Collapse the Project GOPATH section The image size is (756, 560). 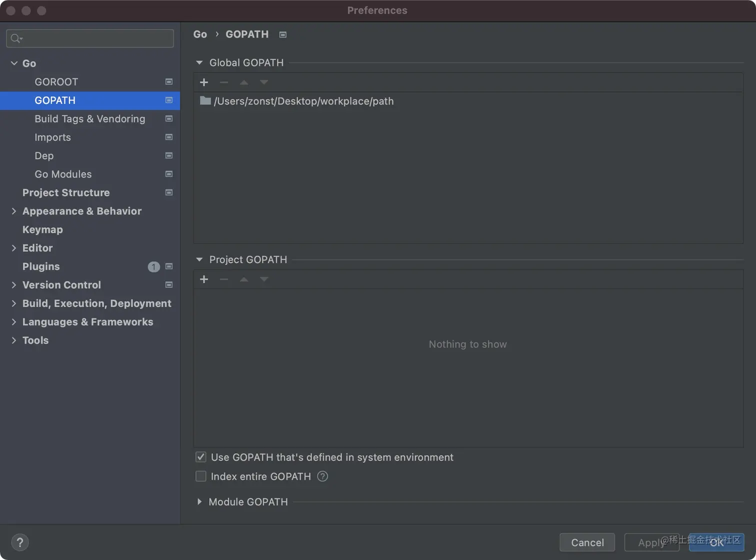(x=199, y=260)
